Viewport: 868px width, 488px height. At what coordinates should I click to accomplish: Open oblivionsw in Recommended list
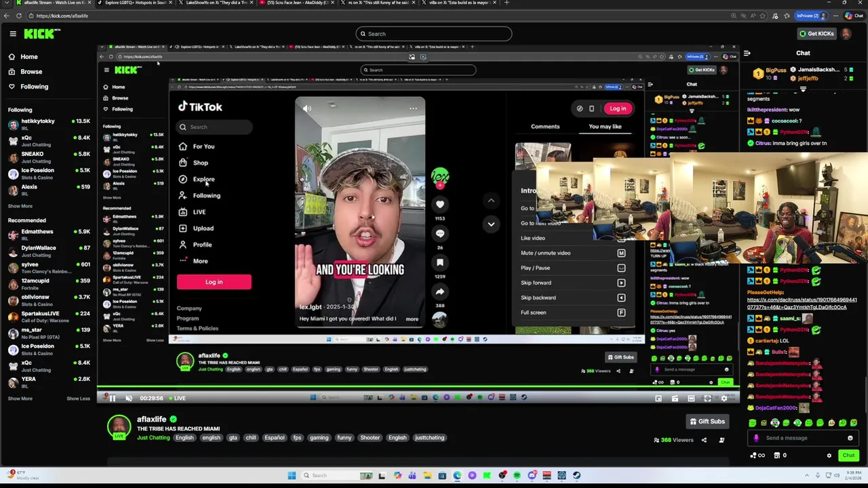click(49, 300)
